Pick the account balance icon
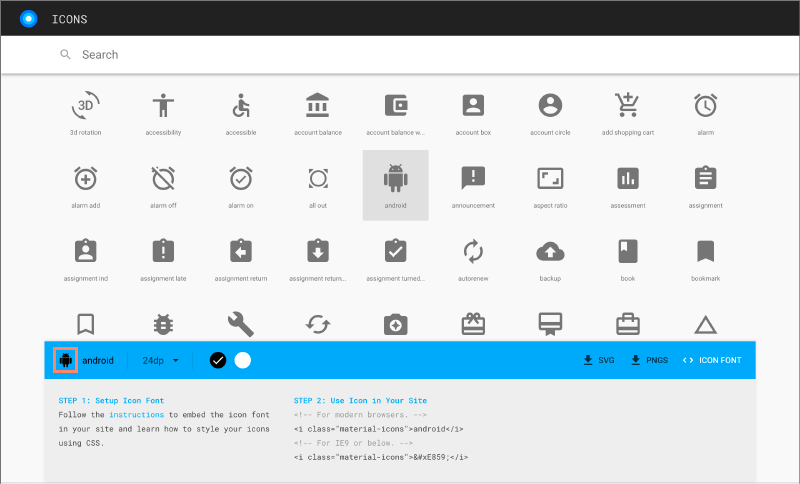The height and width of the screenshot is (484, 800). point(318,106)
